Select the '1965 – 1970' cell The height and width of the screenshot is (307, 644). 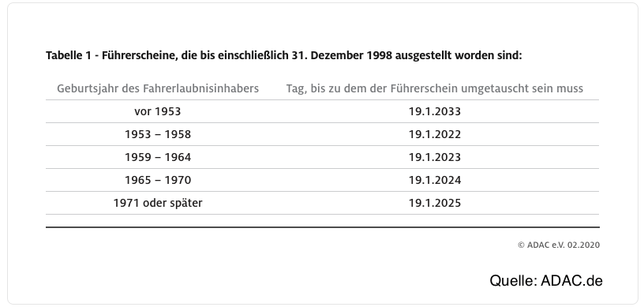point(158,180)
